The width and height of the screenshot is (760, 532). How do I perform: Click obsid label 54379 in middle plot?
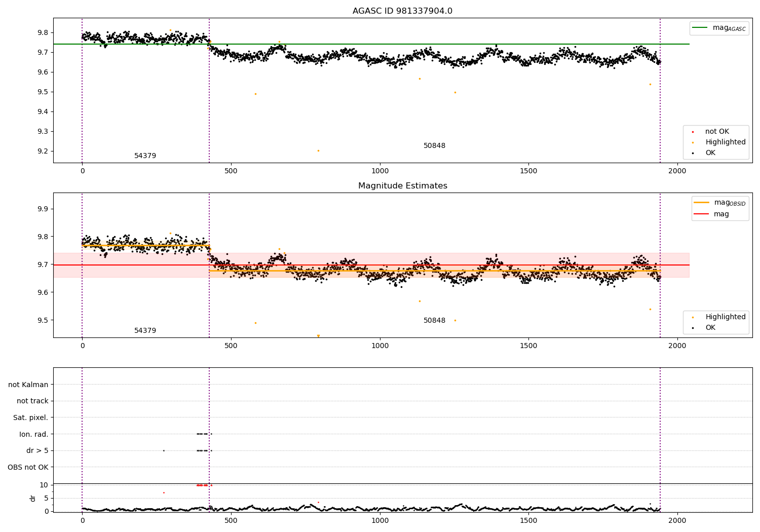(x=145, y=331)
